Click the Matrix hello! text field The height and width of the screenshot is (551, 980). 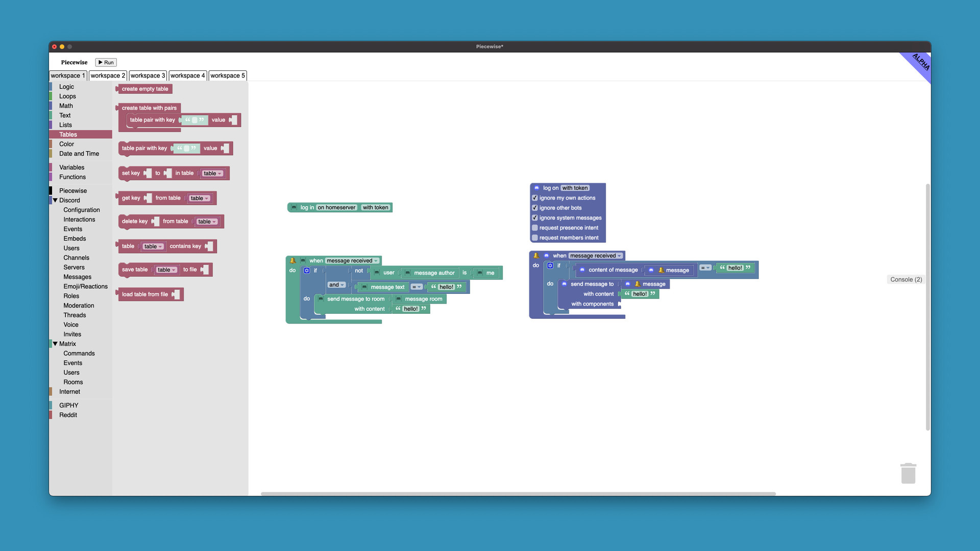click(x=446, y=287)
